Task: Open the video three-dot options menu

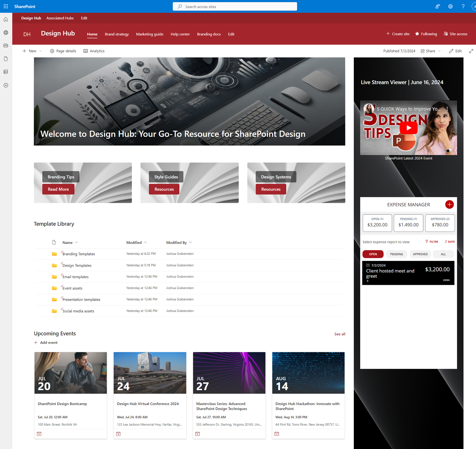Action: [x=447, y=109]
